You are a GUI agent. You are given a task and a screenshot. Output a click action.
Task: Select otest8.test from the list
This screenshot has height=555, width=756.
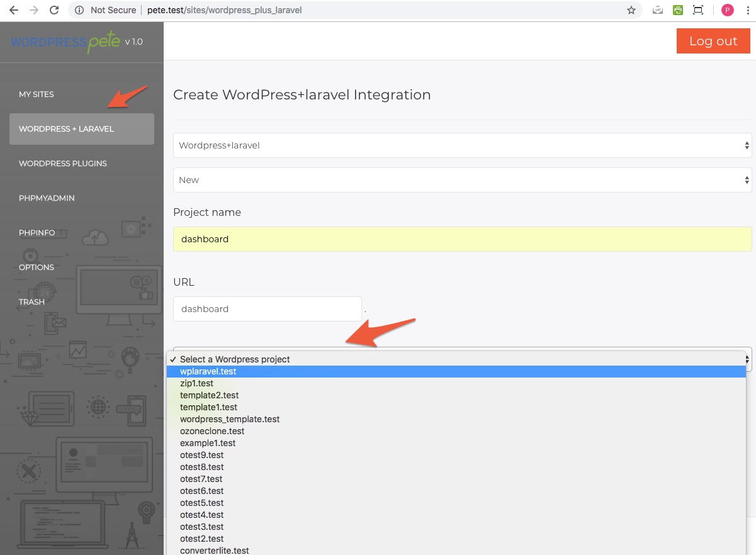(x=456, y=467)
